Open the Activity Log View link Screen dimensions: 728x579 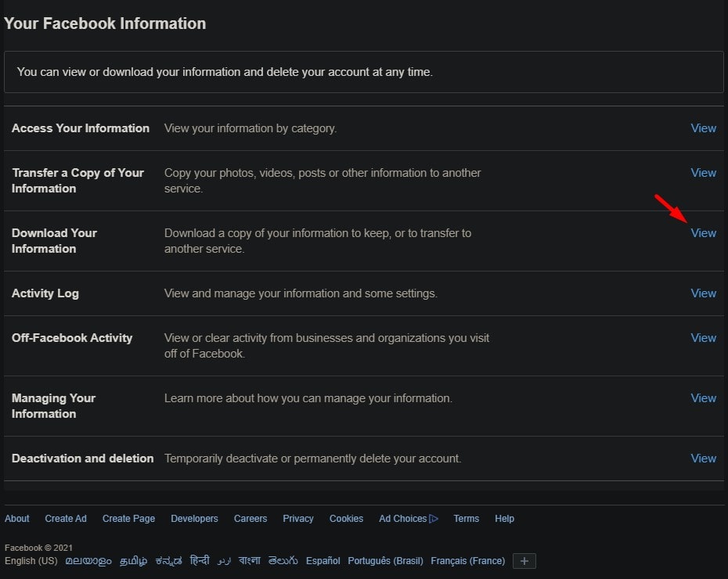coord(703,293)
